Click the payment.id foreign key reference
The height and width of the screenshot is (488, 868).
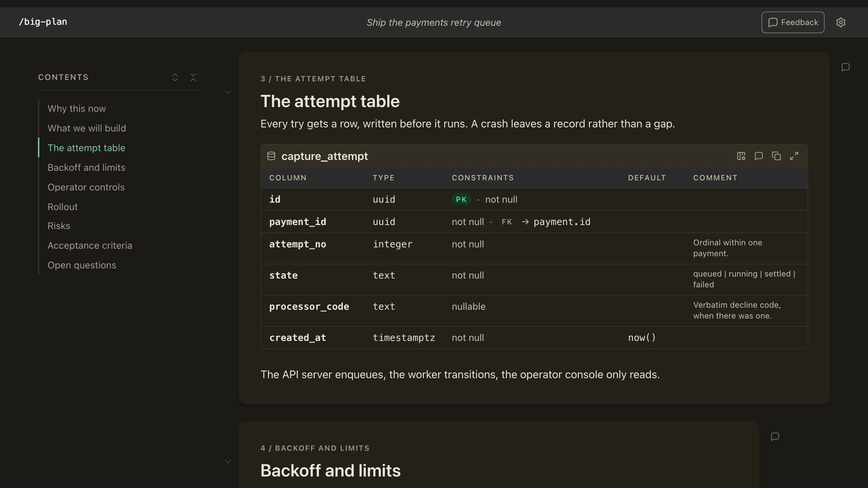coord(562,222)
